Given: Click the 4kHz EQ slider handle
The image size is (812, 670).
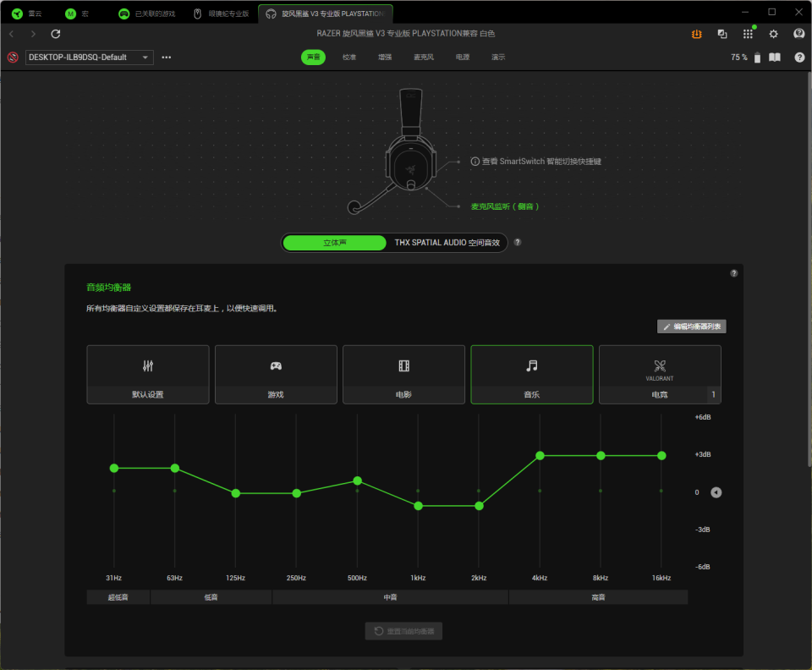Looking at the screenshot, I should coord(540,456).
